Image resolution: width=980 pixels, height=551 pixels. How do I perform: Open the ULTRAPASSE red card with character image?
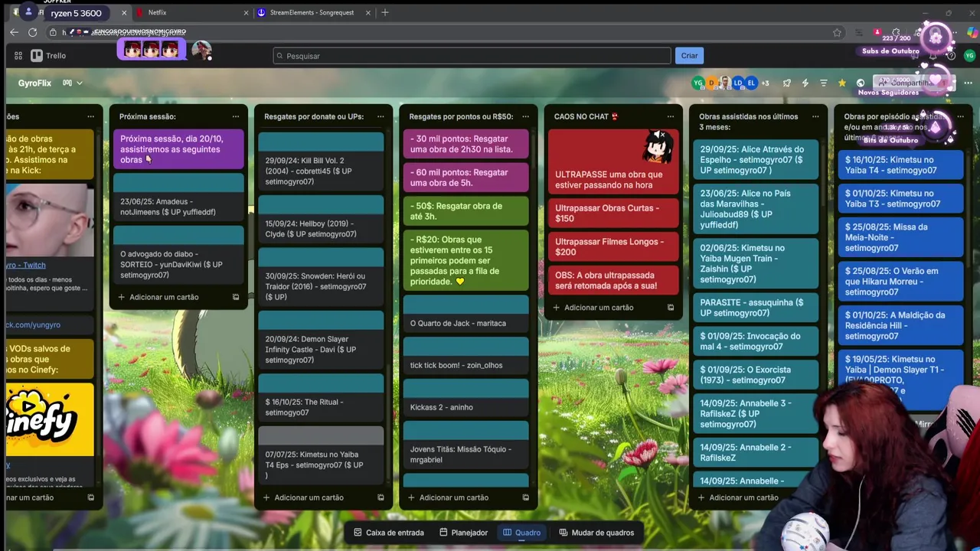[613, 161]
